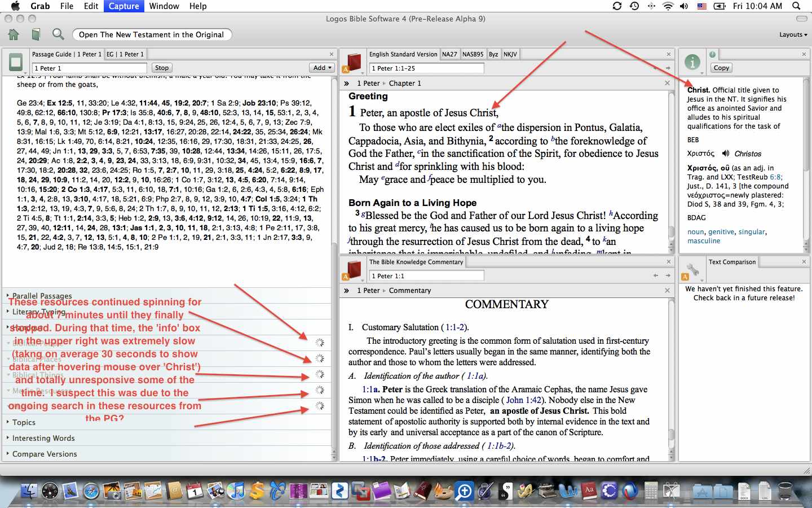Click the 'genitive' link
812x508 pixels.
tap(721, 231)
